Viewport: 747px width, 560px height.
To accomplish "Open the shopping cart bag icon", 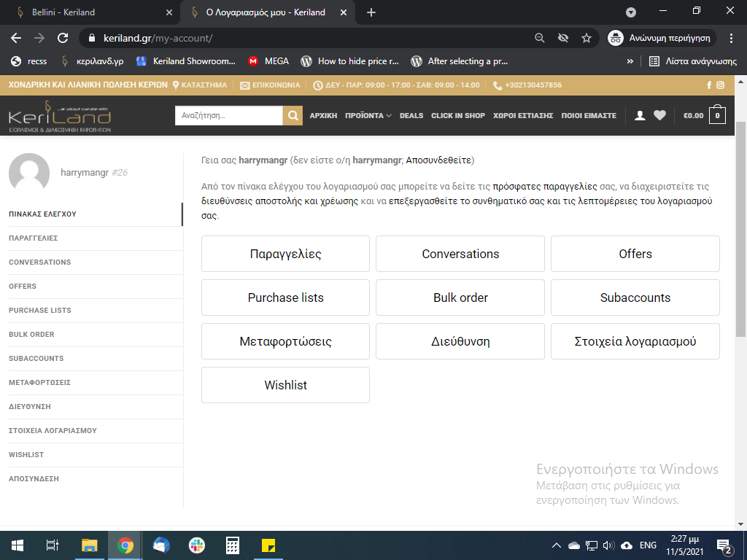I will [718, 114].
